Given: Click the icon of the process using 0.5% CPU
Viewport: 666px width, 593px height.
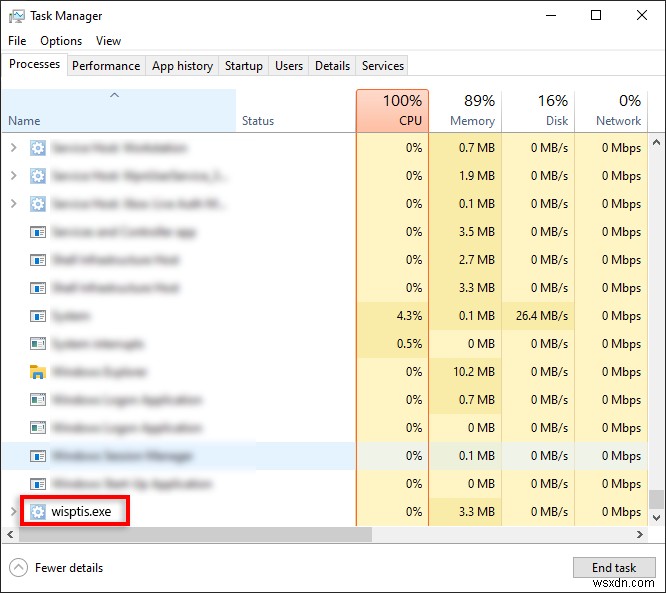Looking at the screenshot, I should coord(38,344).
